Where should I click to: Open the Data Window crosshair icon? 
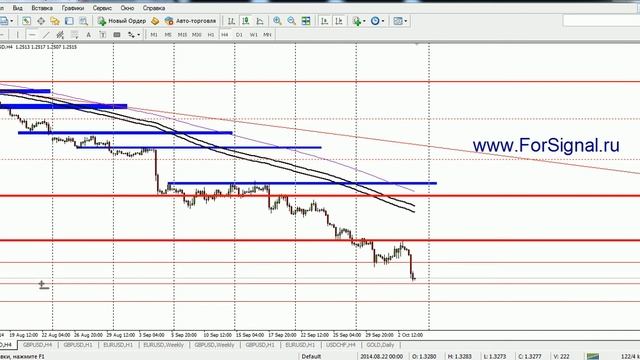click(x=41, y=21)
